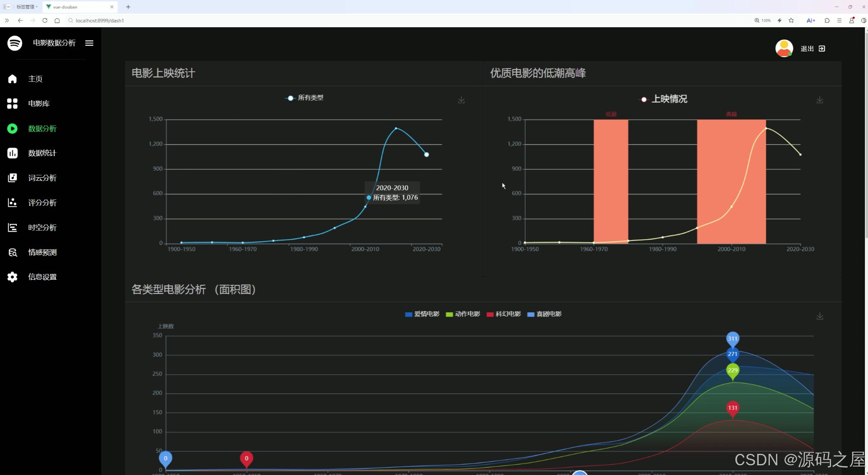Expand the browser sidebar chevron
Viewport: 868px width, 475px height.
coord(7,20)
